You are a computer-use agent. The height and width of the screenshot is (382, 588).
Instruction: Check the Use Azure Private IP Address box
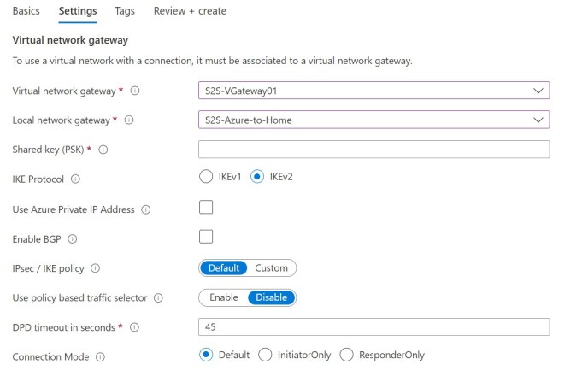pos(206,207)
